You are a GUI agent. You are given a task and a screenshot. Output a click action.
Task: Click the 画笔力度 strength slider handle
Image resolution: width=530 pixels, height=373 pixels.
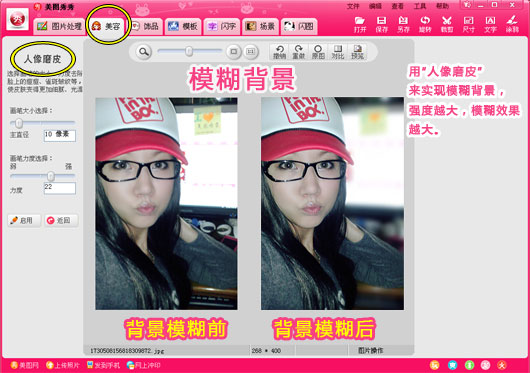point(51,176)
